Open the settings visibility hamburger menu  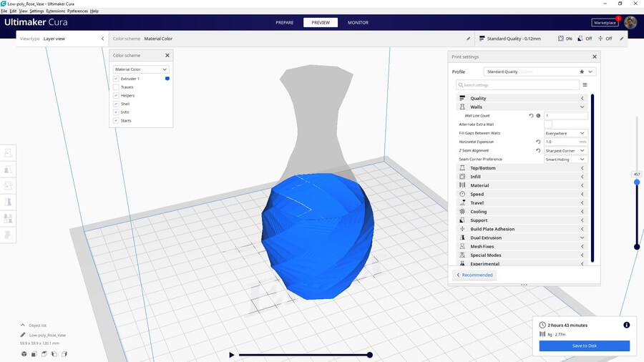coord(585,85)
